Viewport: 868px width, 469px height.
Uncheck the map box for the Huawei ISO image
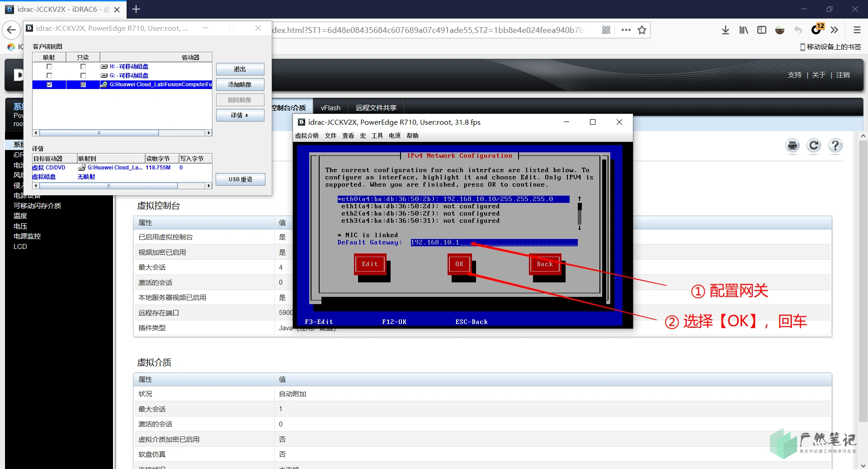coord(49,84)
